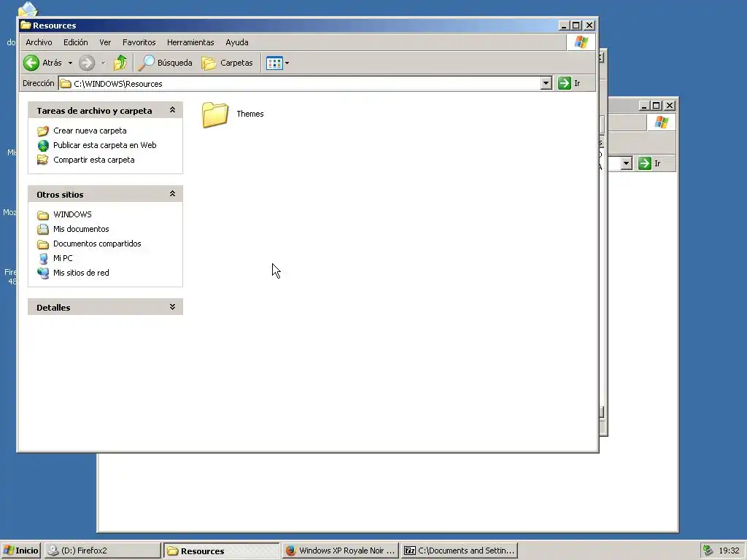Click the Mis documentos folder icon
Image resolution: width=747 pixels, height=560 pixels.
pyautogui.click(x=43, y=229)
